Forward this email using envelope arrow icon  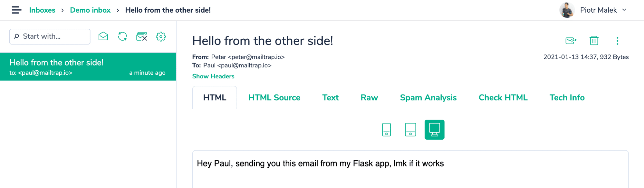(571, 41)
